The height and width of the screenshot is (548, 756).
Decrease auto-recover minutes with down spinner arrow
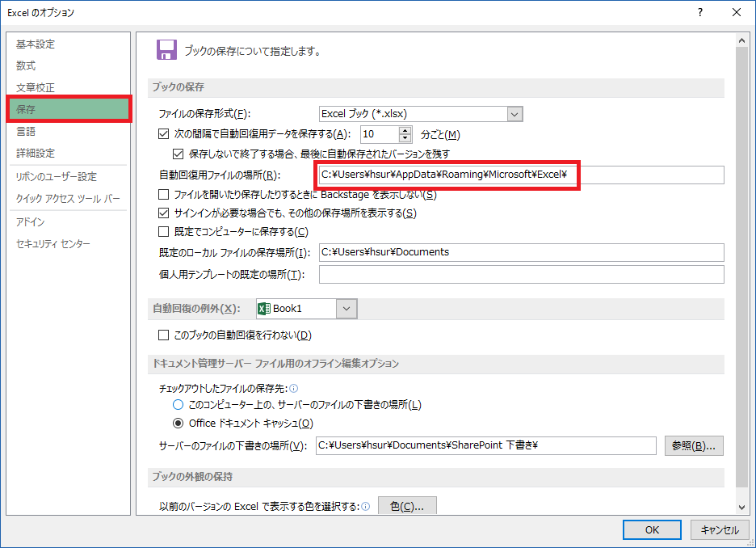(405, 138)
